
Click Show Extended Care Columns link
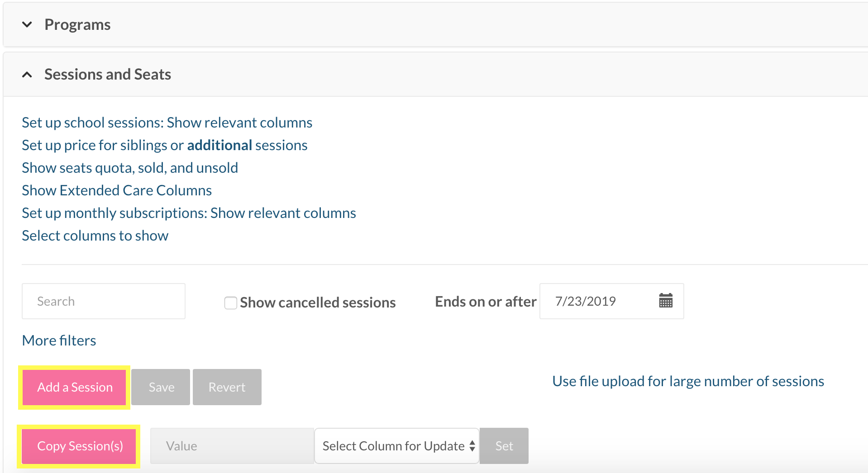117,190
